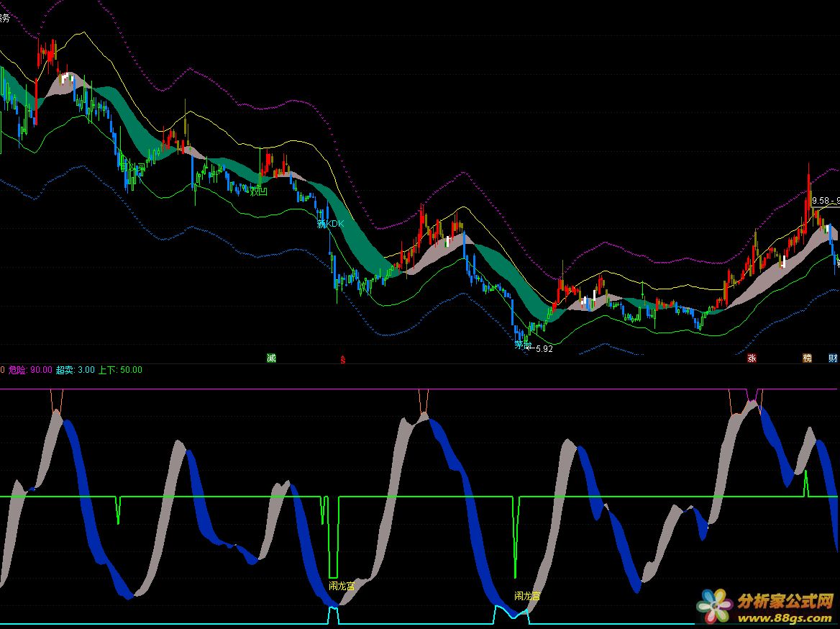Click the 闹龙宫 label near 5.92 low
Screen dimensions: 840x629
(x=527, y=596)
